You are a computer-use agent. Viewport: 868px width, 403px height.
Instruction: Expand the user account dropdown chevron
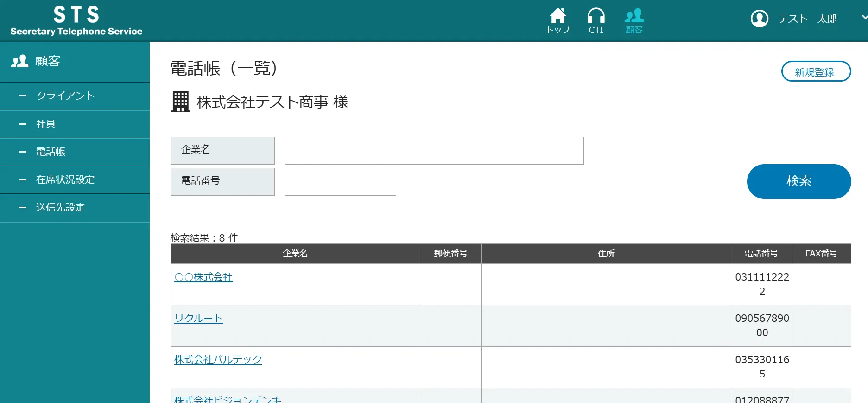point(864,18)
